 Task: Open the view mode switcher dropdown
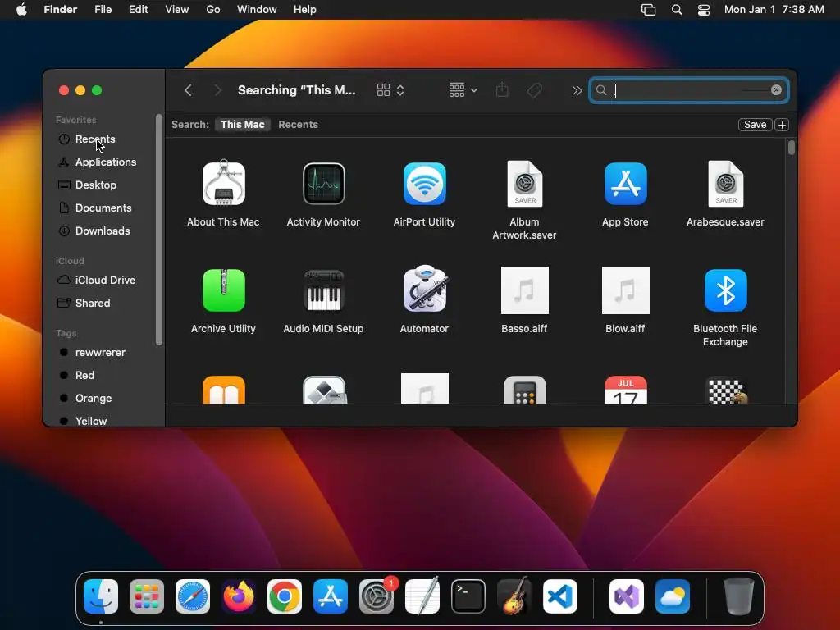tap(390, 90)
